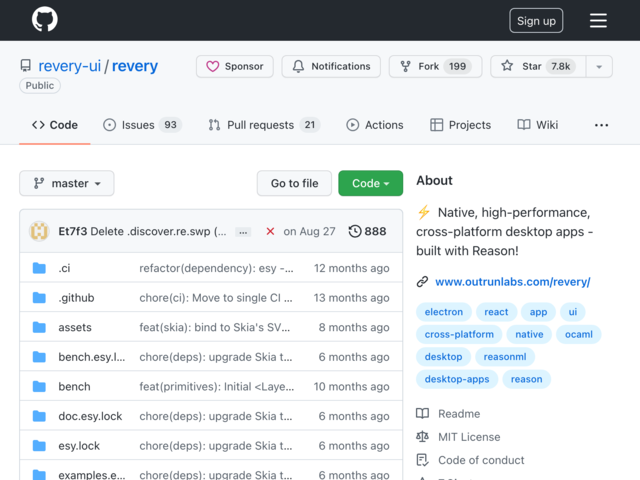Select the reason topic tag
Image resolution: width=640 pixels, height=480 pixels.
(x=527, y=379)
